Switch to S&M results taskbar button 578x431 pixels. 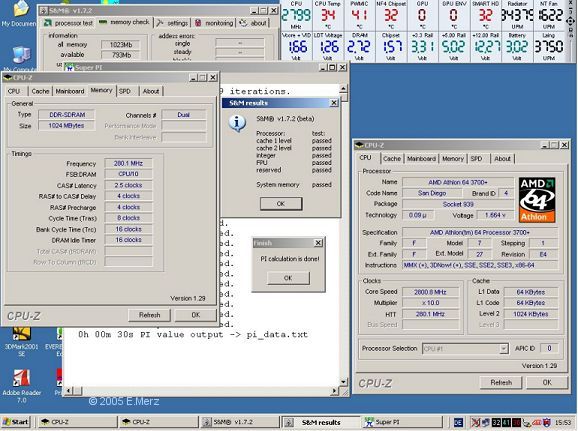click(x=321, y=422)
